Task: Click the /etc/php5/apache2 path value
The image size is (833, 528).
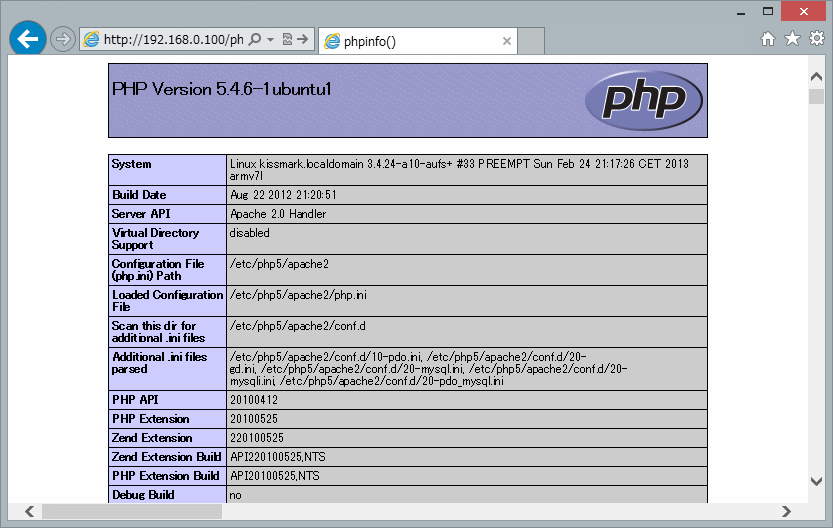Action: [x=279, y=263]
